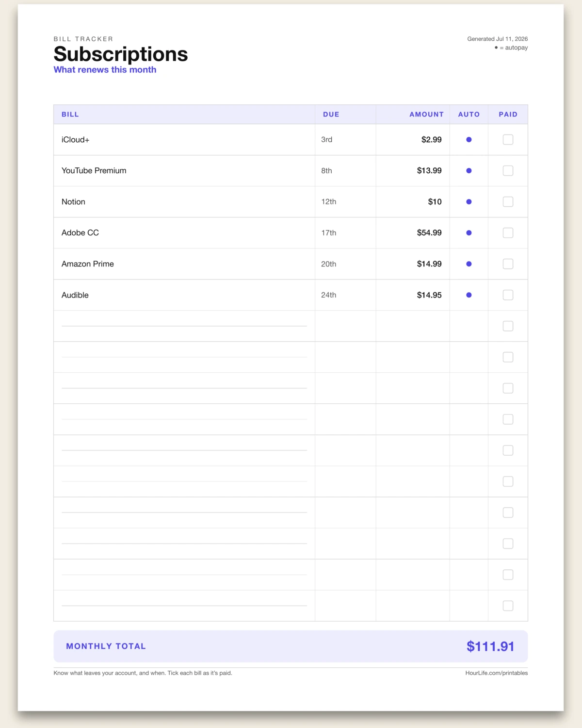Click the 'What renews this month' subtitle
The width and height of the screenshot is (582, 728).
click(x=105, y=70)
